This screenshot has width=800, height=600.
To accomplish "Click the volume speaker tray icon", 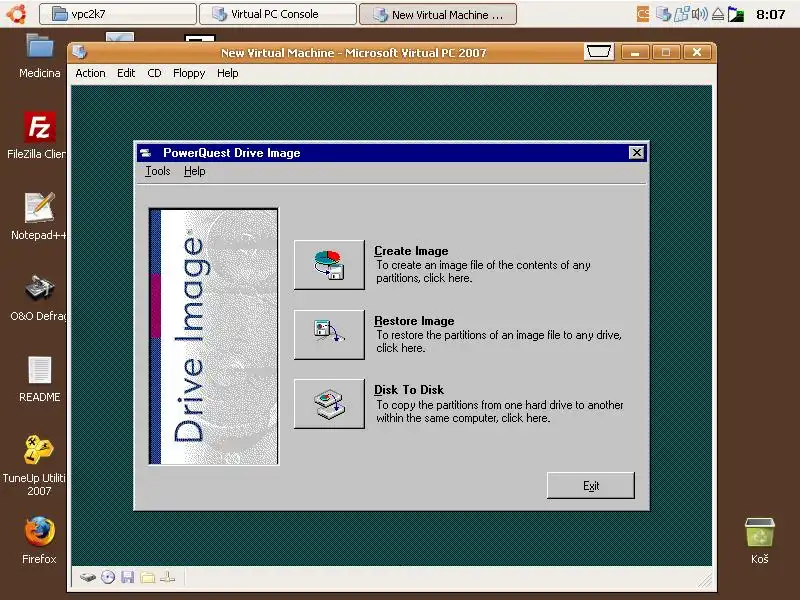I will pyautogui.click(x=699, y=14).
